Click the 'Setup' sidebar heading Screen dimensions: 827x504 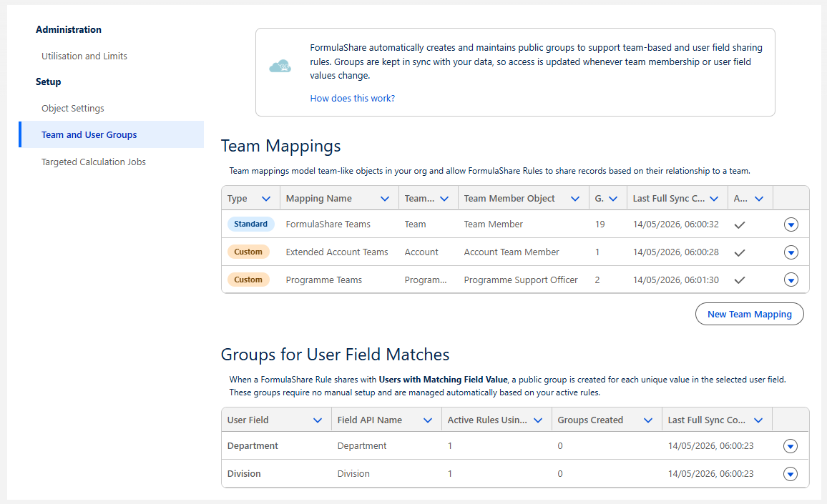coord(49,81)
